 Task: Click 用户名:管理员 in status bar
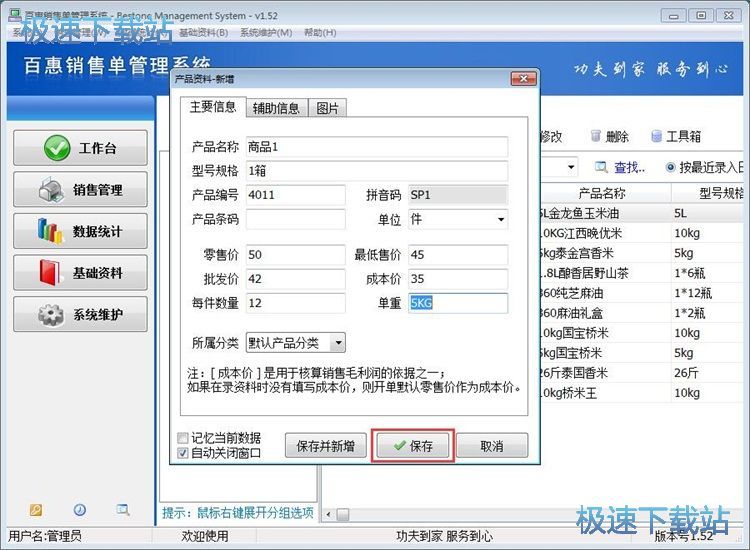[45, 536]
